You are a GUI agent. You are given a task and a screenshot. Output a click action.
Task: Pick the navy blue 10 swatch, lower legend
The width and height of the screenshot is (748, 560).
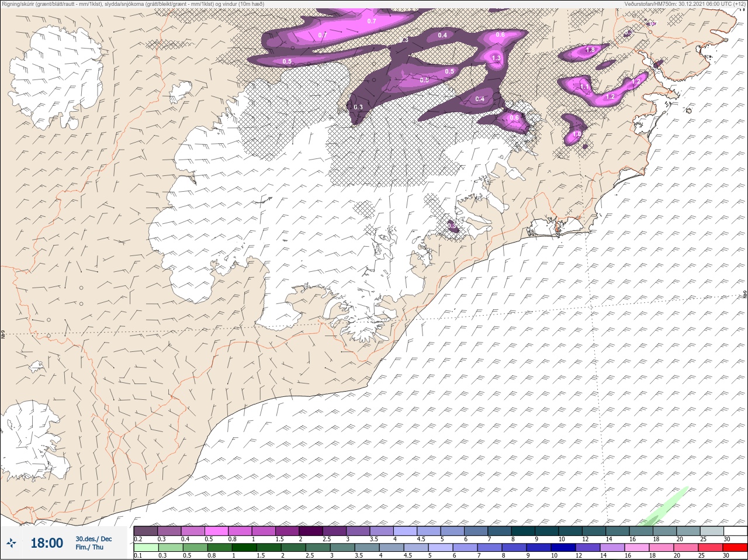coord(563,548)
